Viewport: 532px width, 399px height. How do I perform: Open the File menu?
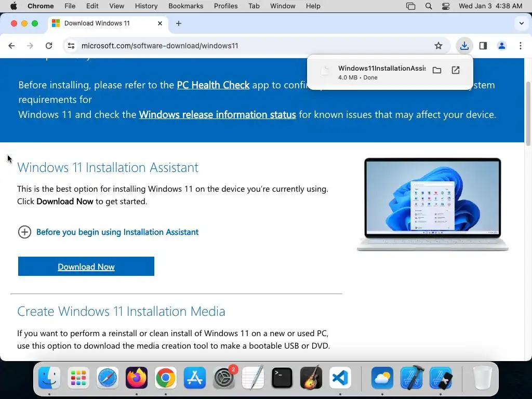click(x=70, y=6)
